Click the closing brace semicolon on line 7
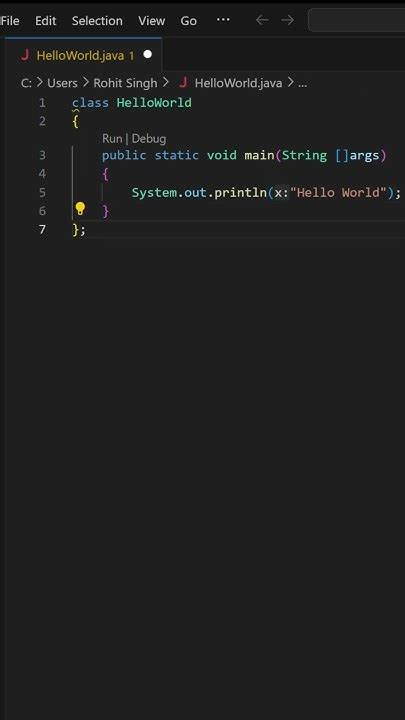405x720 pixels. point(79,229)
